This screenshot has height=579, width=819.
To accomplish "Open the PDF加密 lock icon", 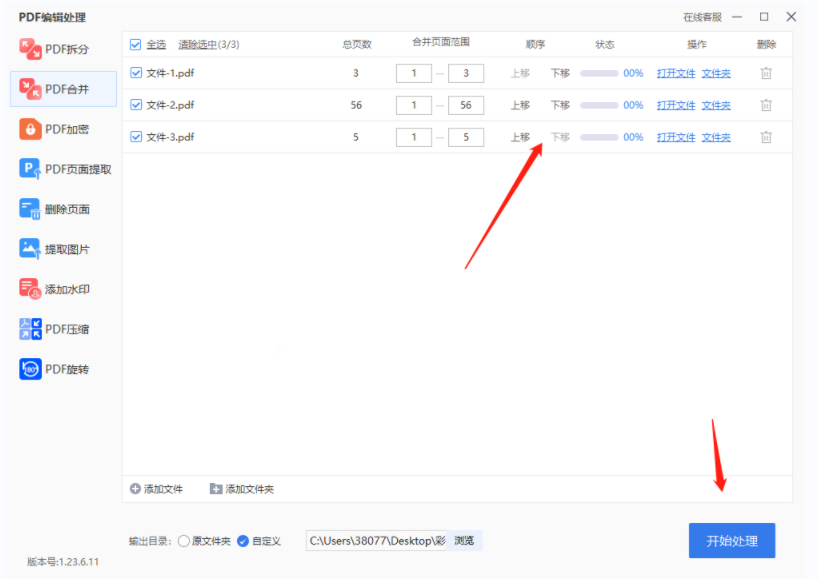I will [x=30, y=129].
